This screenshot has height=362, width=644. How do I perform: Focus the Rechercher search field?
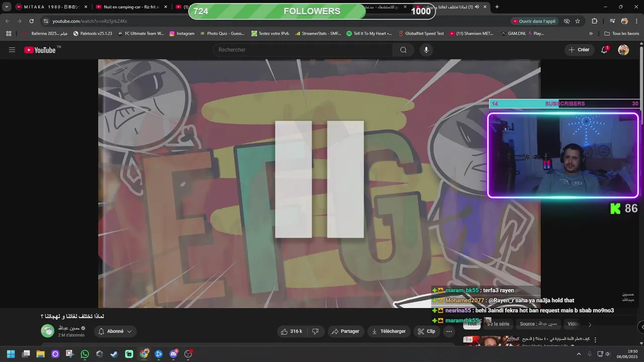click(303, 50)
